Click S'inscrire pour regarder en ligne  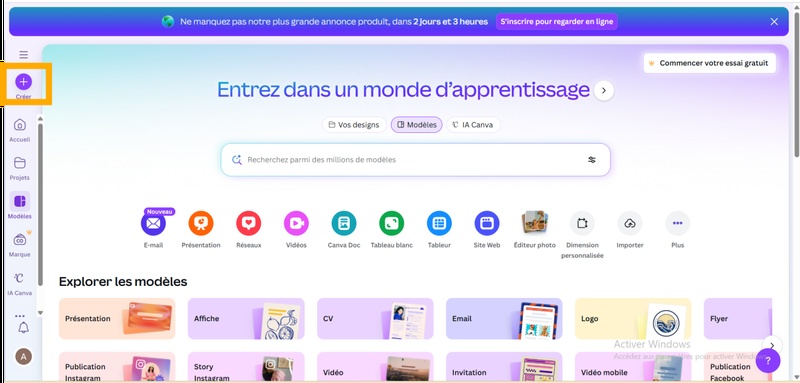click(x=557, y=21)
